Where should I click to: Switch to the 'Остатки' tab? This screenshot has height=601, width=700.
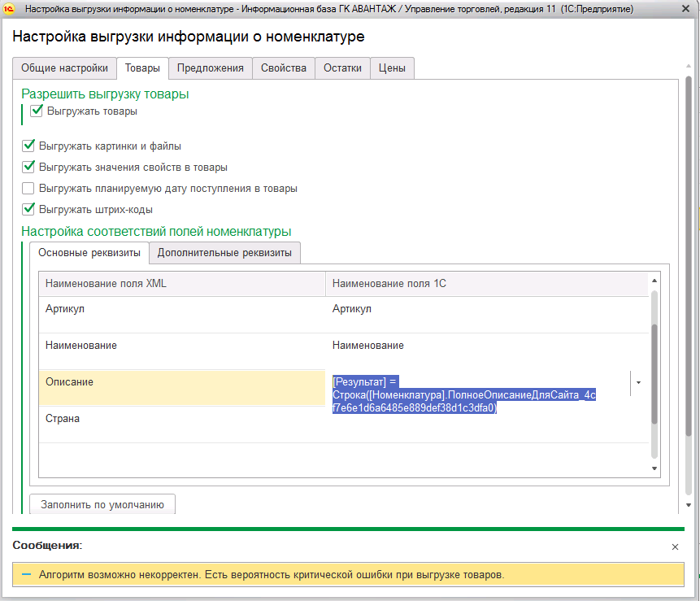tap(342, 68)
